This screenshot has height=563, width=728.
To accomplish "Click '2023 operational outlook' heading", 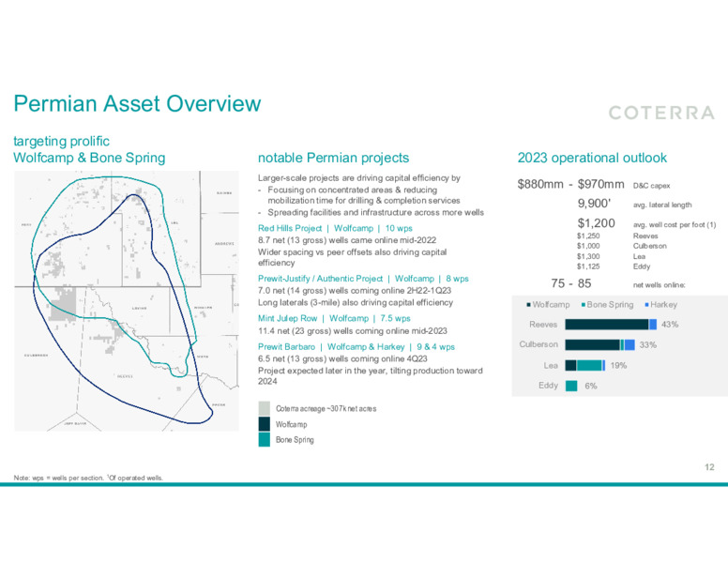I will [x=592, y=158].
